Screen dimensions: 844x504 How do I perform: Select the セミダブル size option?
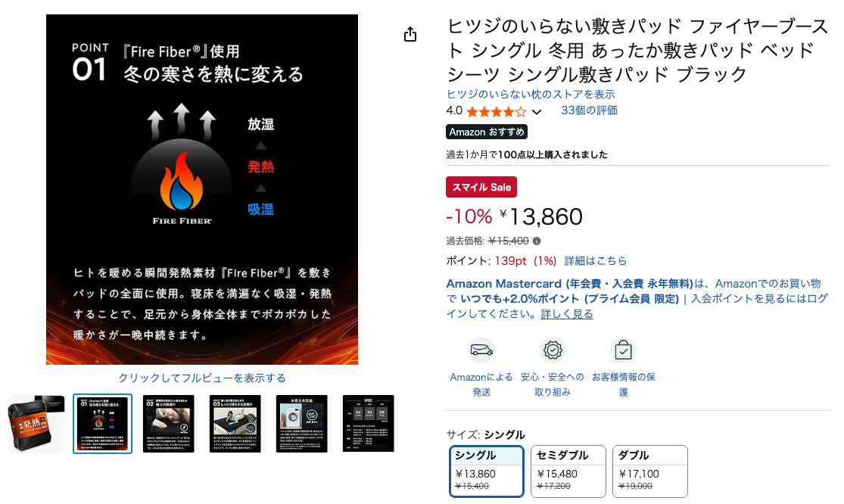click(x=568, y=471)
